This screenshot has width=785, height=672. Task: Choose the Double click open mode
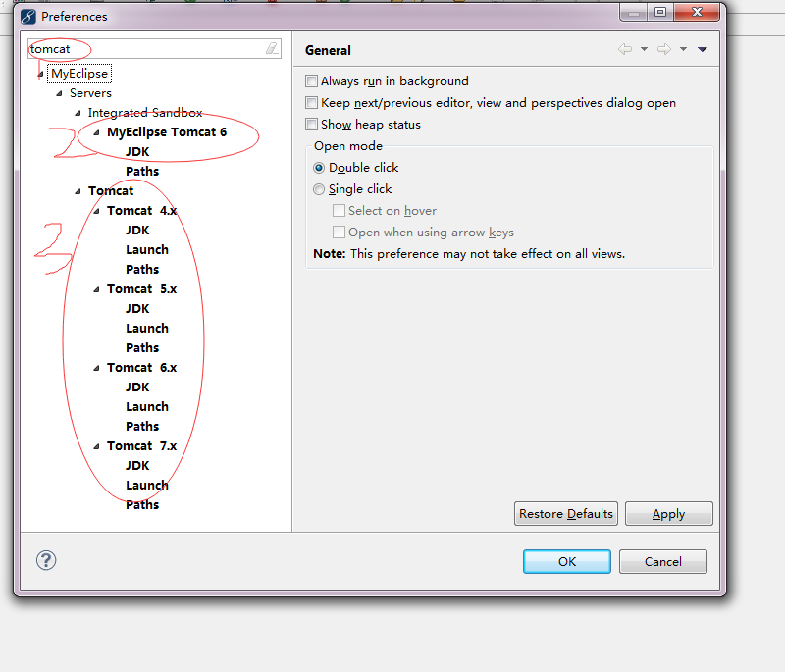coord(319,168)
